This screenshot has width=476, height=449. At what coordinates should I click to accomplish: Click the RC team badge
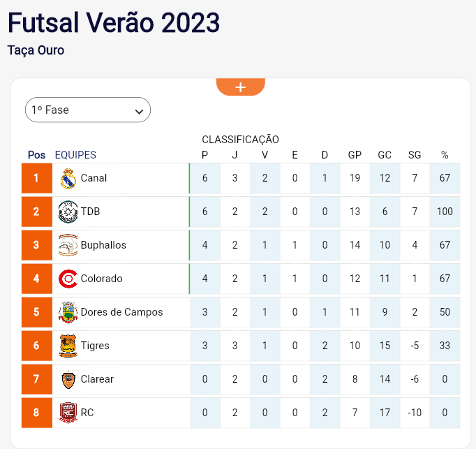tap(68, 413)
